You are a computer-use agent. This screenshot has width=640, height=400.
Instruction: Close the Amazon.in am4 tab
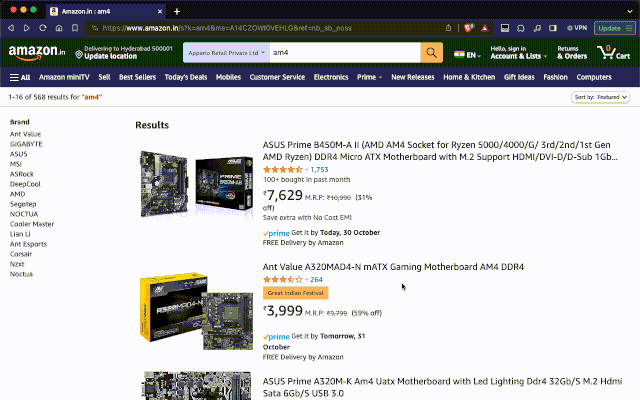160,11
